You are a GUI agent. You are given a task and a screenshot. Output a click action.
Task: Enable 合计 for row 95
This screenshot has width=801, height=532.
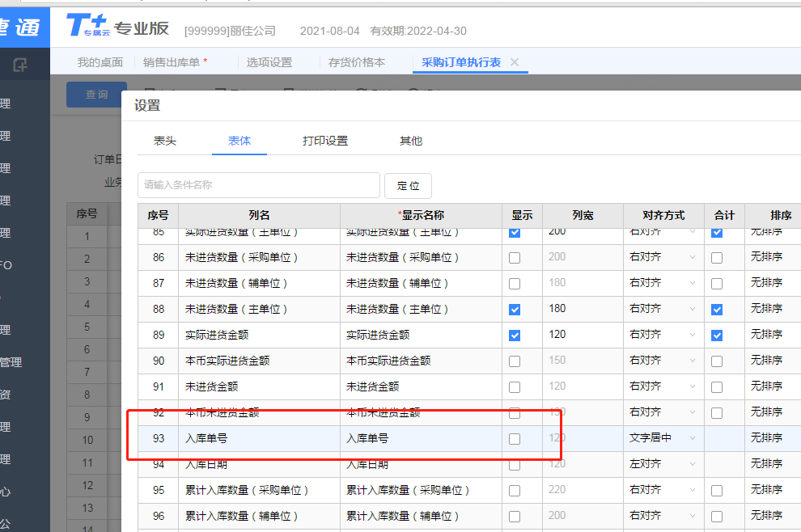(x=717, y=491)
